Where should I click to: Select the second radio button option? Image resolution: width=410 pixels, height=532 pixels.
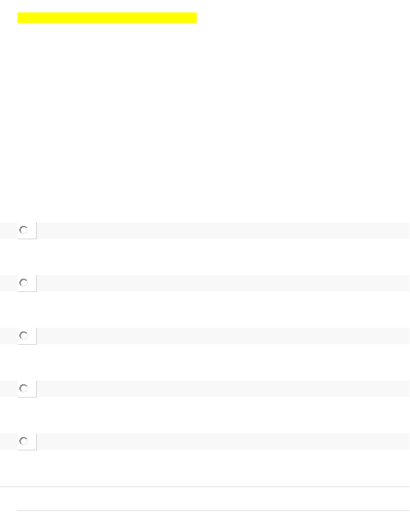click(24, 283)
